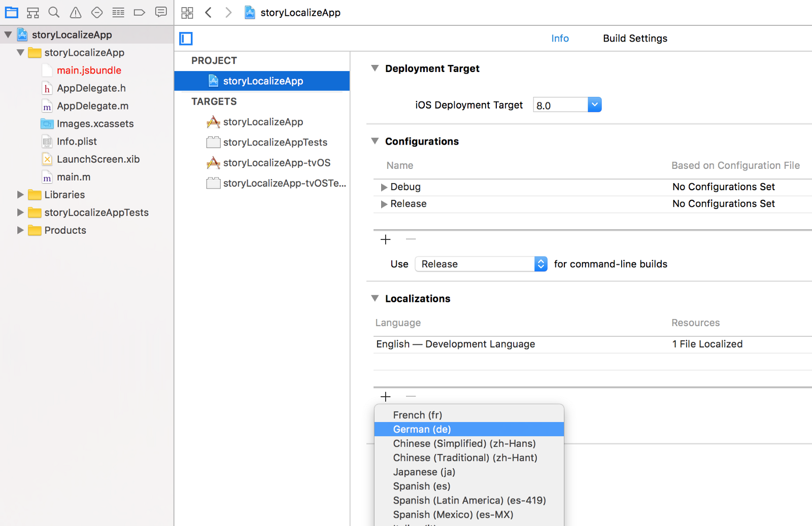Viewport: 812px width, 526px height.
Task: Open the Symbol navigator hierarchy icon
Action: [33, 13]
